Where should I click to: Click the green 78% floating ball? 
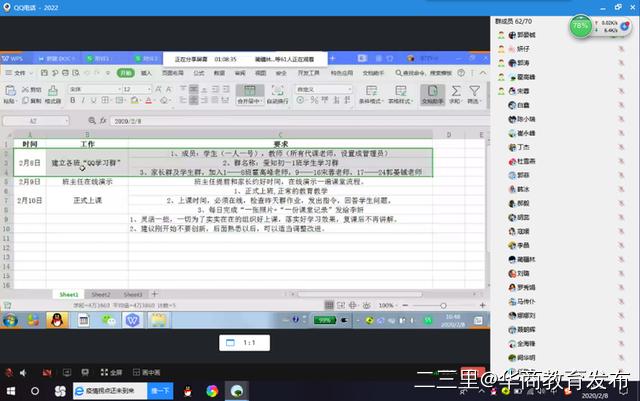580,26
